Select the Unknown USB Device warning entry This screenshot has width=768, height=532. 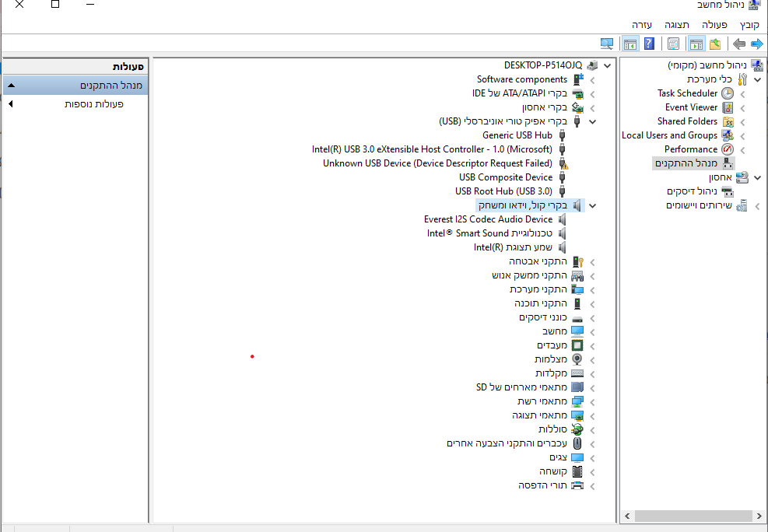(x=437, y=163)
